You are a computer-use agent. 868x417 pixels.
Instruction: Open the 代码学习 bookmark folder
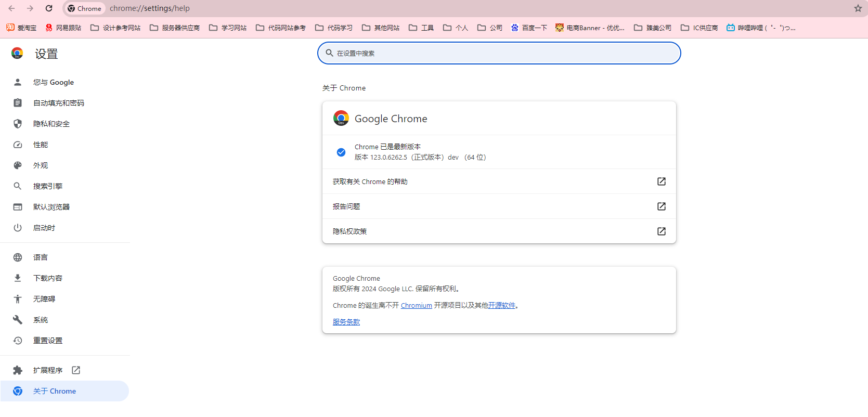coord(334,28)
